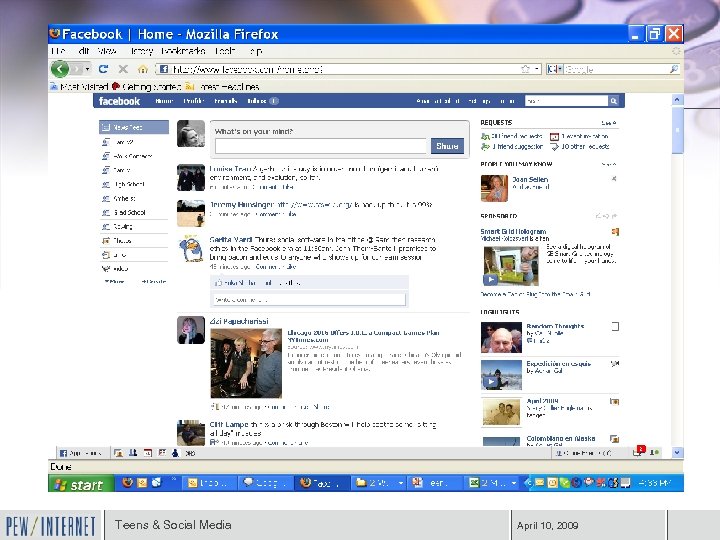The height and width of the screenshot is (540, 720).
Task: Play the Smart Grid Hologram ad video
Action: (x=490, y=279)
